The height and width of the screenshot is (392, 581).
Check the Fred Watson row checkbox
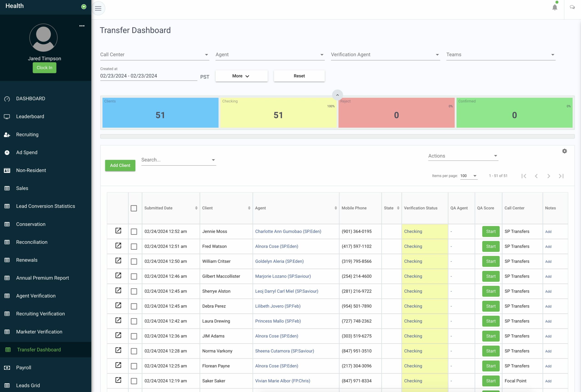pos(134,247)
